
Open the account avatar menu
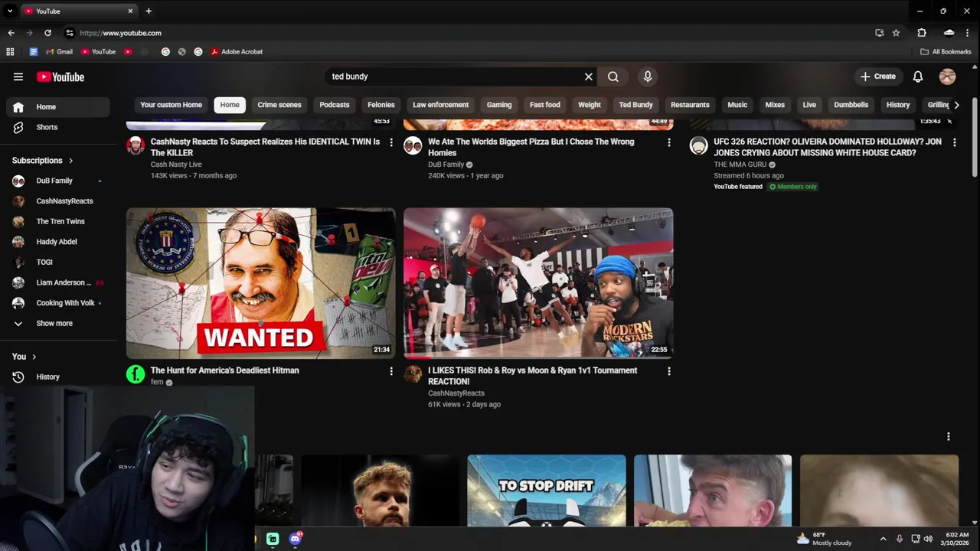[948, 77]
